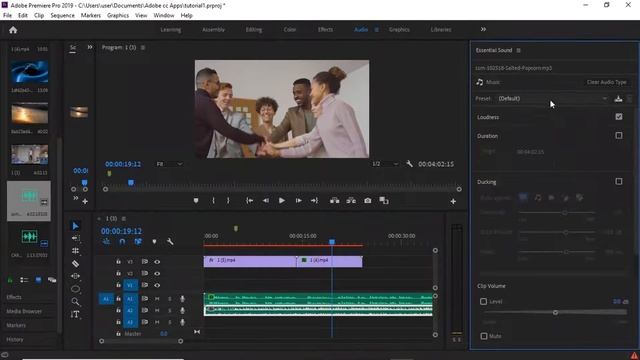Open Program monitor panel menu
The width and height of the screenshot is (640, 360).
tap(143, 47)
